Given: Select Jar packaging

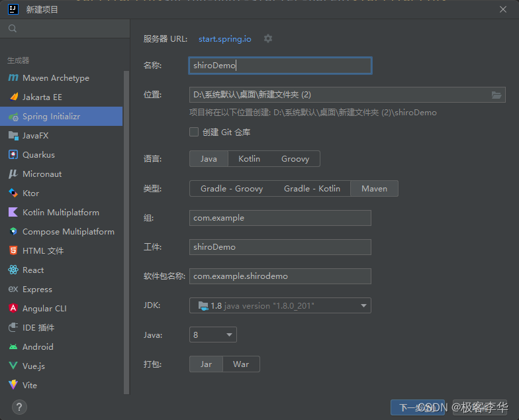Looking at the screenshot, I should 207,364.
